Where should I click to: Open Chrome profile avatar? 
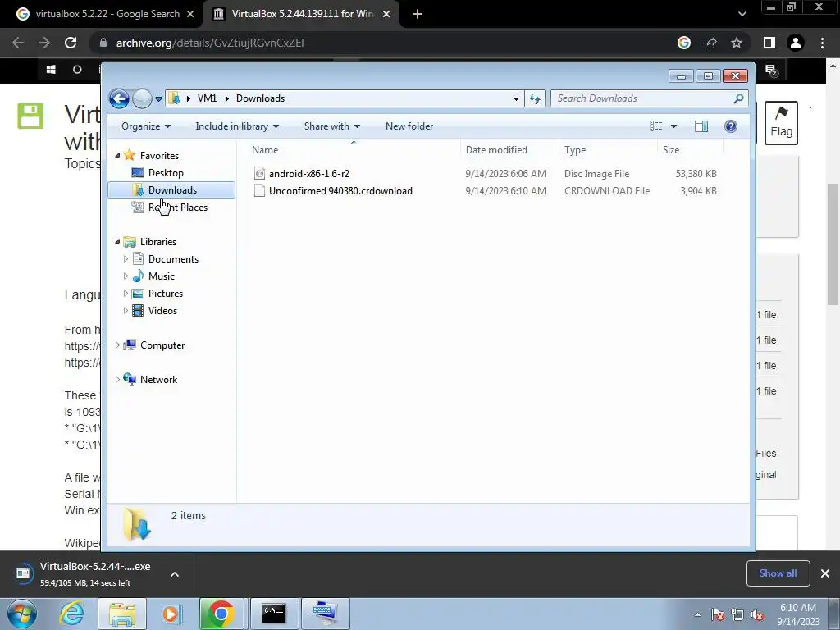click(x=796, y=43)
